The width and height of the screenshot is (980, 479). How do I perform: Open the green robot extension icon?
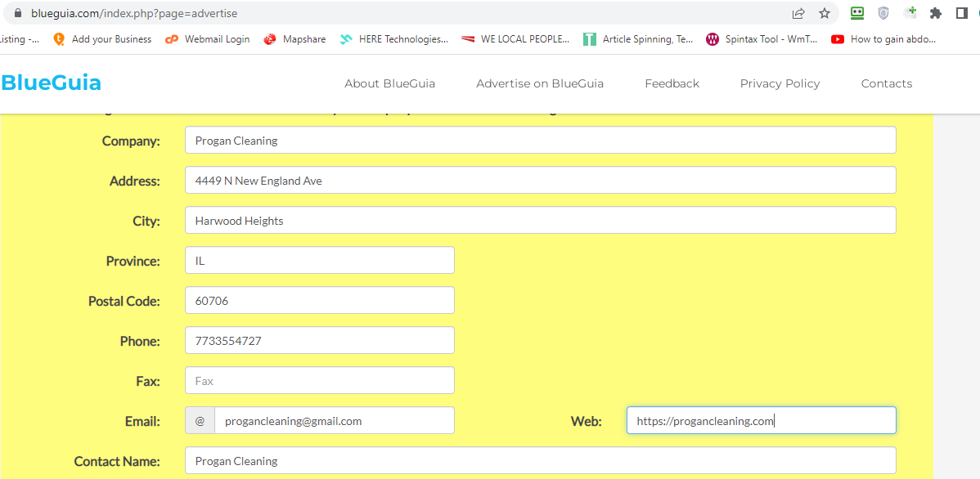click(857, 12)
